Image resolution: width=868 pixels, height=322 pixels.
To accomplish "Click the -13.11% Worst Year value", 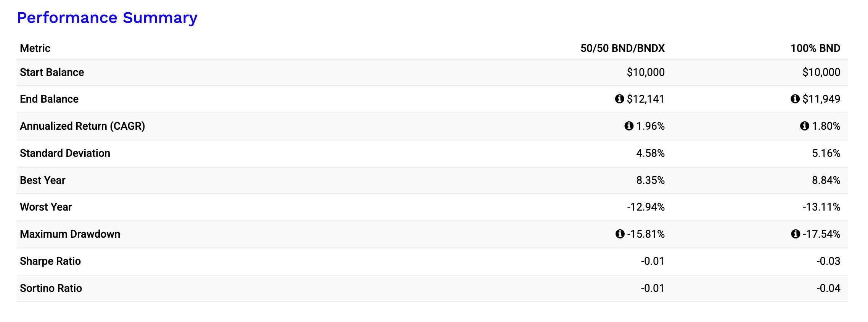I will pyautogui.click(x=821, y=207).
